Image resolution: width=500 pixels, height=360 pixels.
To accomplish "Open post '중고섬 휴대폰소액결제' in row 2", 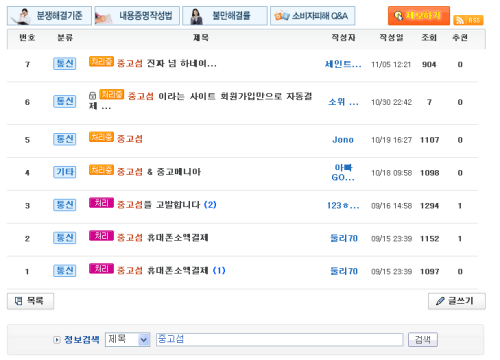I will pos(162,238).
